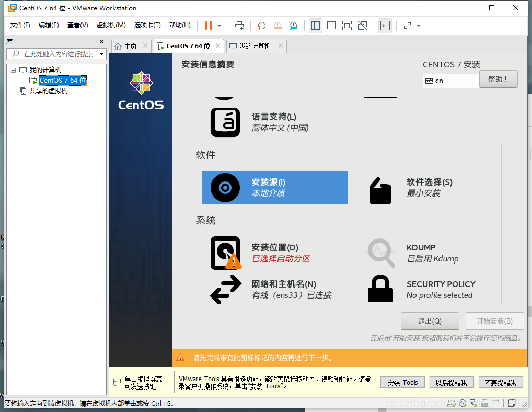Select 共享的虚拟机 tree item
The image size is (532, 412).
coord(48,91)
